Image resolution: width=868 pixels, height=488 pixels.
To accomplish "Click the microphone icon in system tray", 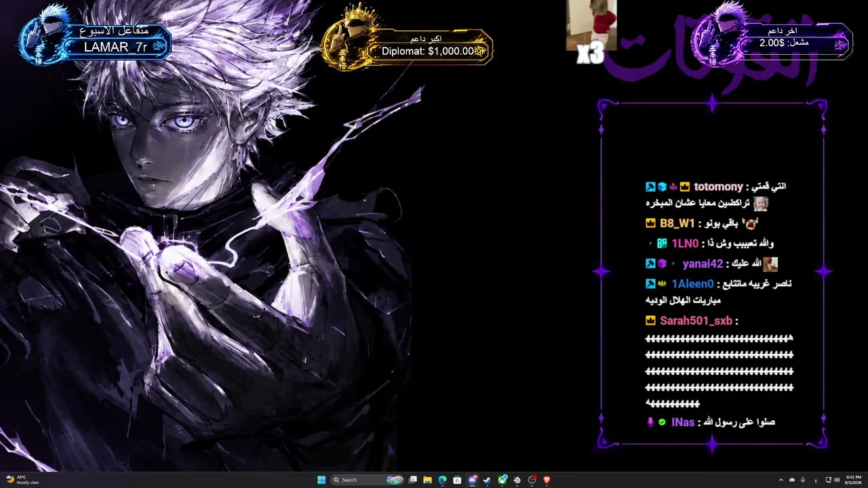I will click(x=803, y=480).
